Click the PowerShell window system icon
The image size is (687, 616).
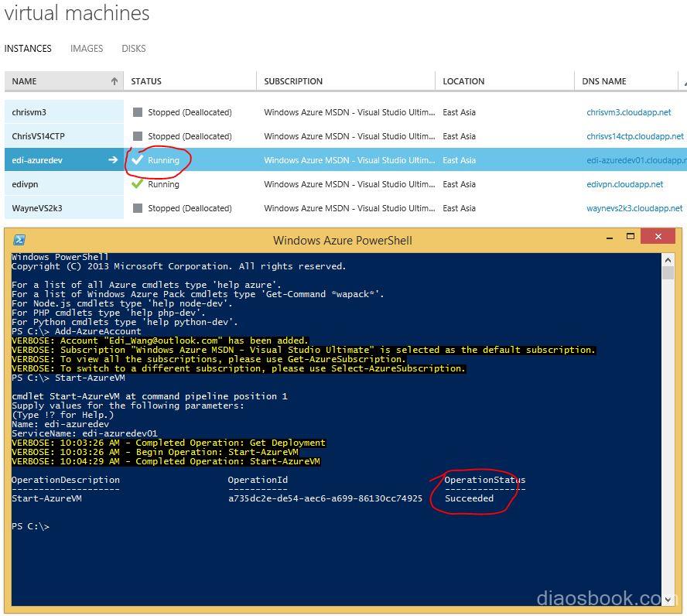pyautogui.click(x=19, y=240)
